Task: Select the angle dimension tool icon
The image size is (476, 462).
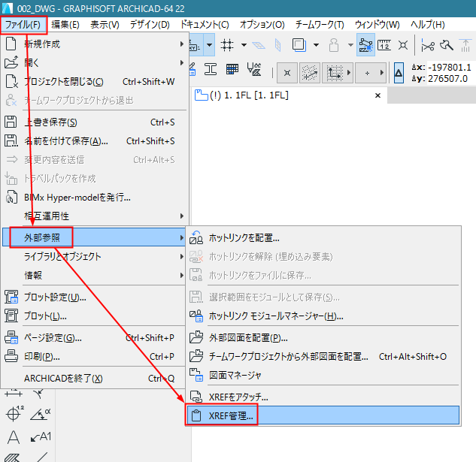Action: [x=41, y=414]
